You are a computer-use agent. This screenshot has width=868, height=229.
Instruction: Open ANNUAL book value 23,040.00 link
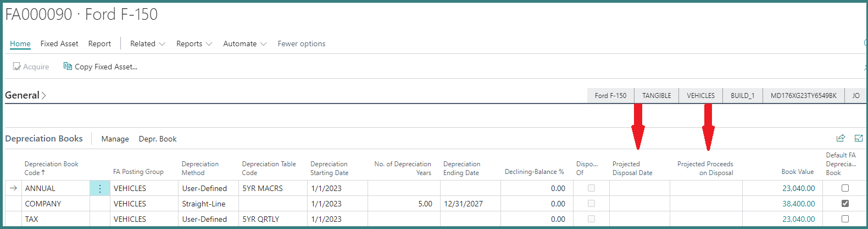coord(799,188)
